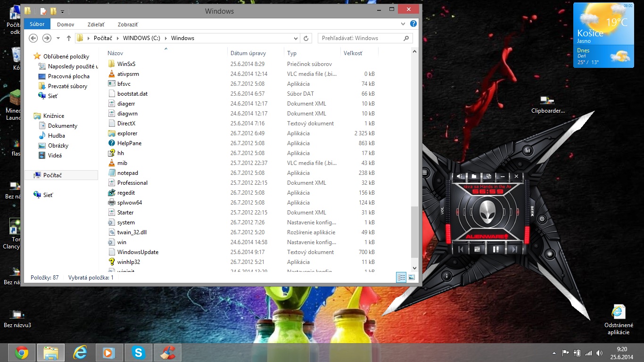Select the bootstat.dat file
Image resolution: width=644 pixels, height=362 pixels.
[x=241, y=94]
